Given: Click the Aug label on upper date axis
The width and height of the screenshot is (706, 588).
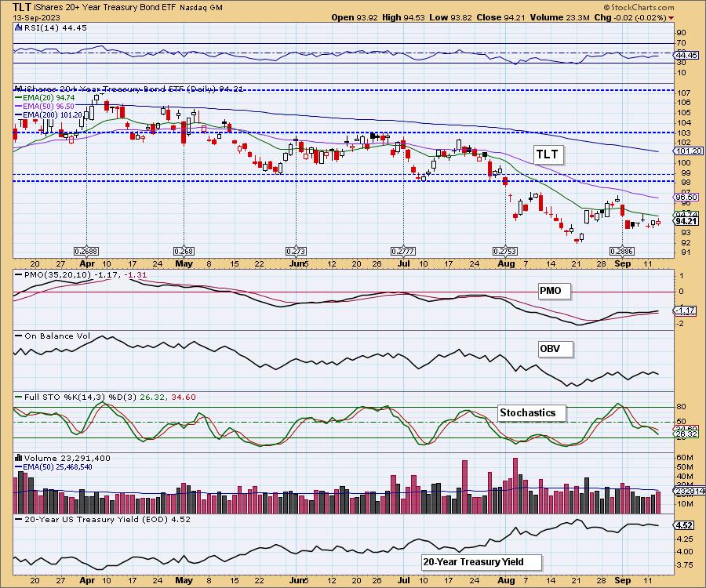Looking at the screenshot, I should tap(506, 264).
